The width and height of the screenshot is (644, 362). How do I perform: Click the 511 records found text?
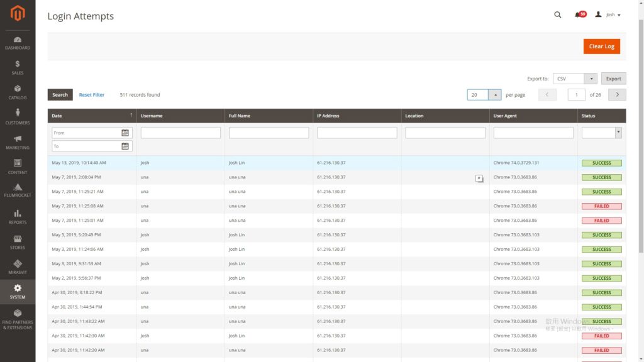140,95
